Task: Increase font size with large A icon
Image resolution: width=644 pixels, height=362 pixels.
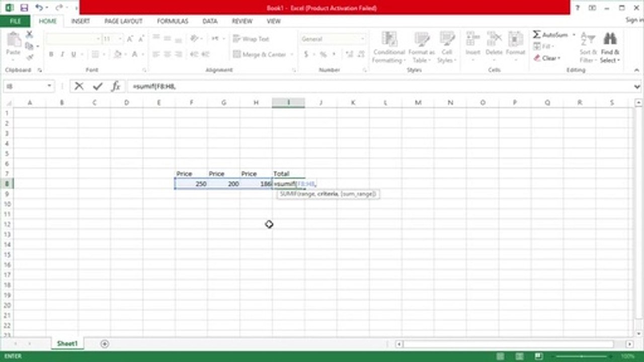Action: (x=130, y=39)
